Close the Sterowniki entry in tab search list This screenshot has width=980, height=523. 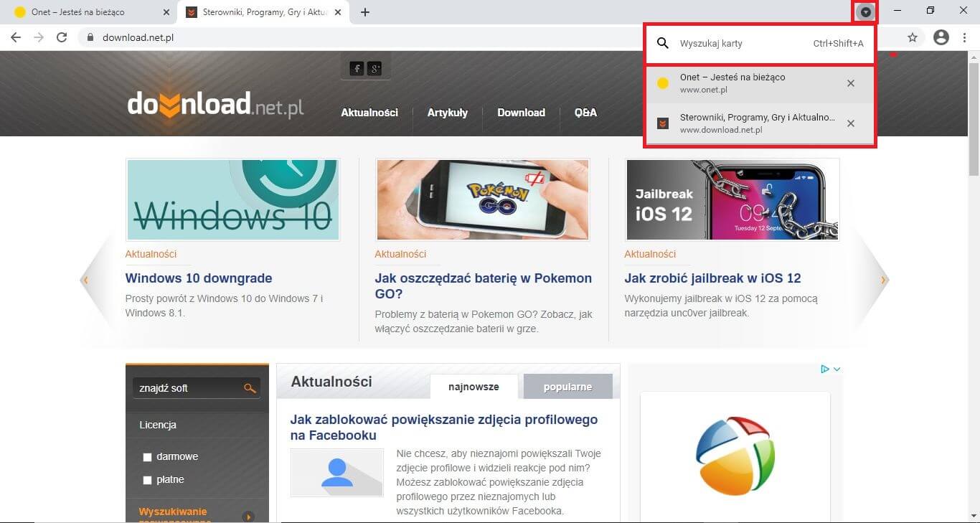(x=851, y=123)
